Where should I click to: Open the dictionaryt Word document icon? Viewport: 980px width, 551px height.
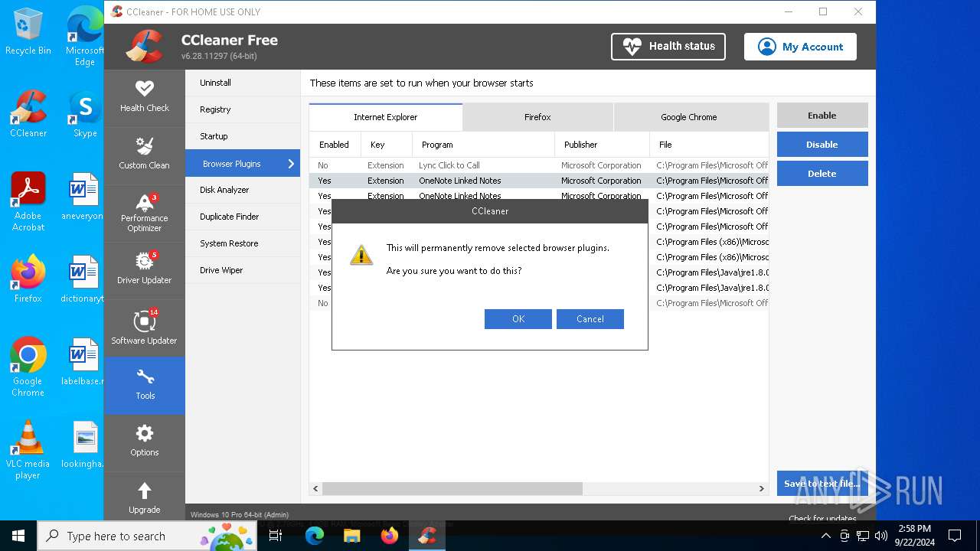coord(84,279)
